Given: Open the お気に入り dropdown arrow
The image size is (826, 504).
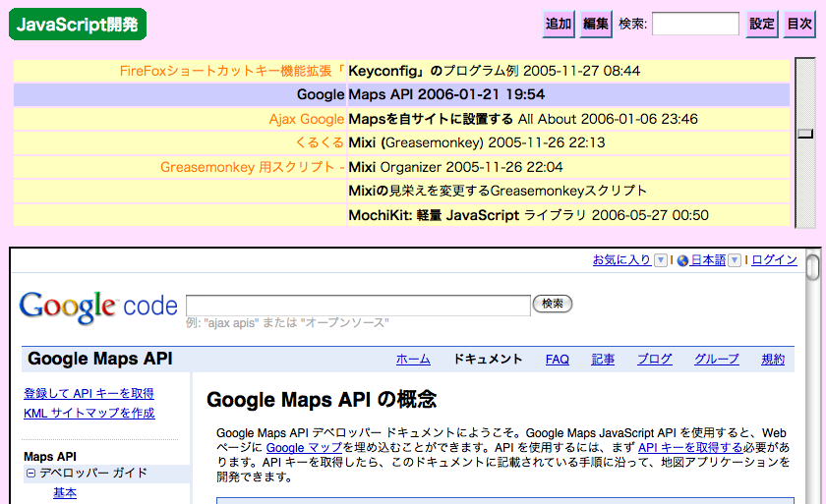Looking at the screenshot, I should pyautogui.click(x=660, y=260).
